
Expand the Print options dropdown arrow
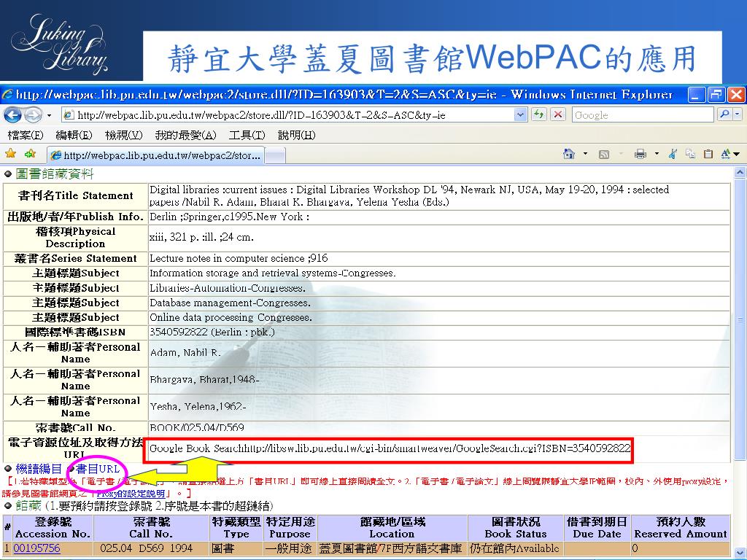coord(657,154)
